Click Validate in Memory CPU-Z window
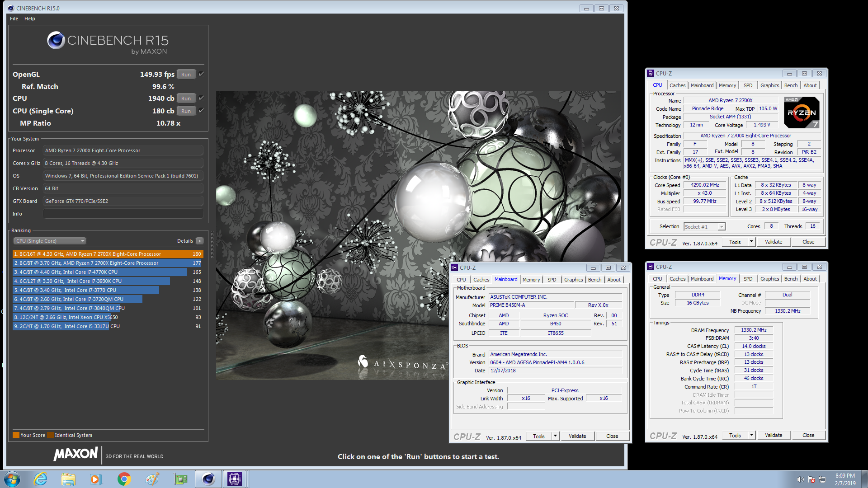Screen dimensions: 868x488 [774, 436]
